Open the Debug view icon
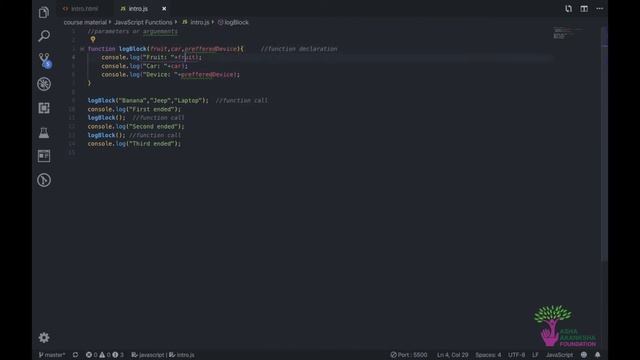 coord(44,84)
